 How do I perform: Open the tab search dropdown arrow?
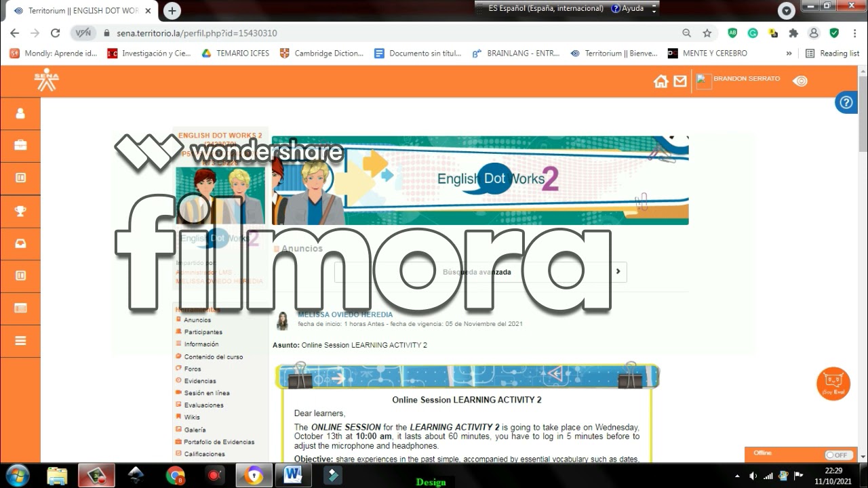(787, 11)
